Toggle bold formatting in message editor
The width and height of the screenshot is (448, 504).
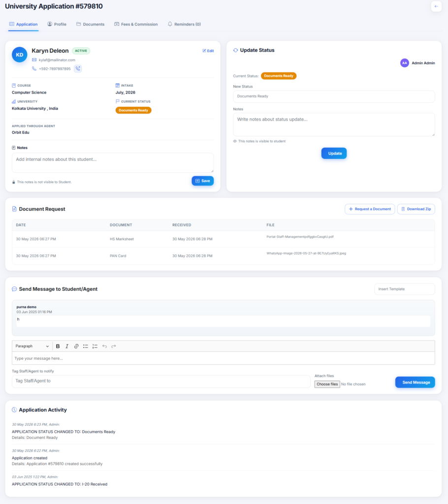pos(58,346)
